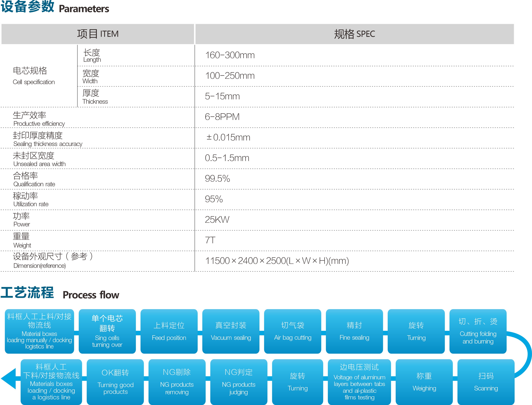Click the SPEC column header
The width and height of the screenshot is (532, 405).
click(354, 34)
